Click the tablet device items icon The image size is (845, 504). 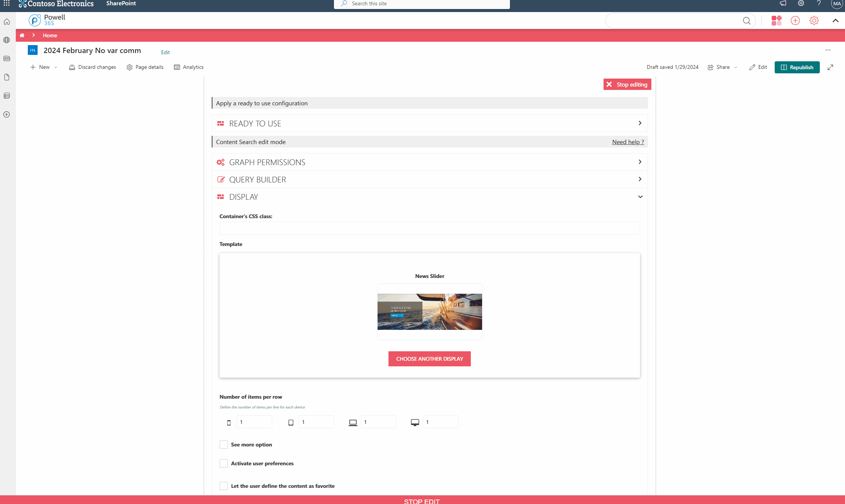(x=291, y=423)
